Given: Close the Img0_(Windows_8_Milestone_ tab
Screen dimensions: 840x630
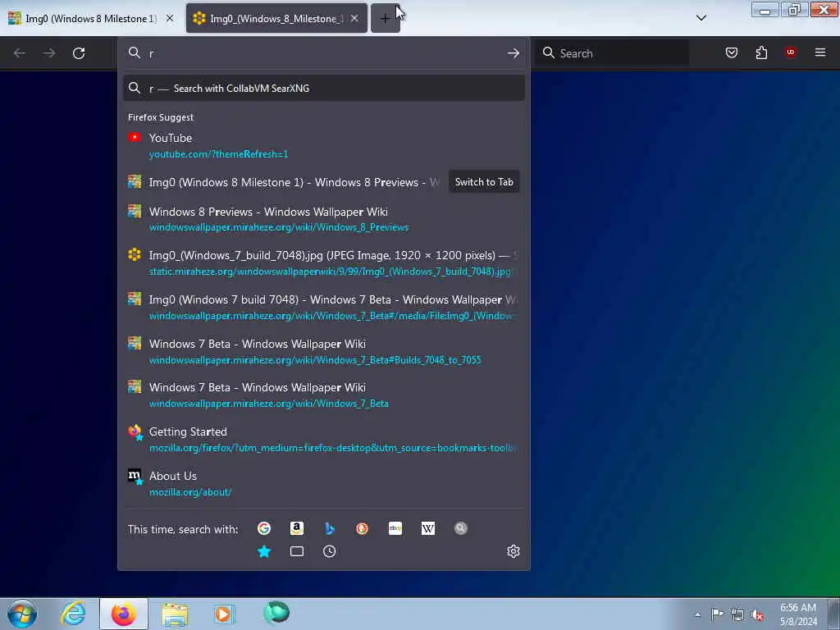Looking at the screenshot, I should pyautogui.click(x=354, y=18).
